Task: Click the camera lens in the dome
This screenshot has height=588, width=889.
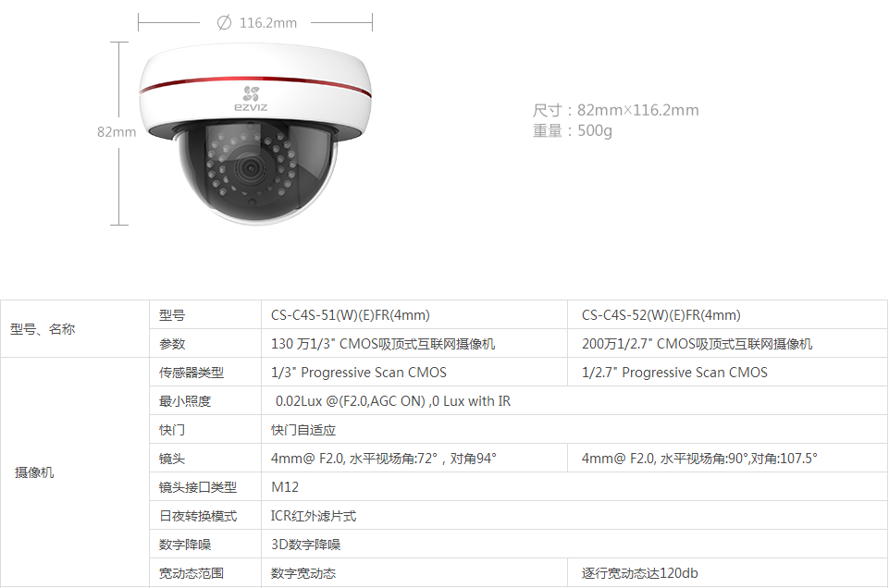Action: tap(250, 167)
